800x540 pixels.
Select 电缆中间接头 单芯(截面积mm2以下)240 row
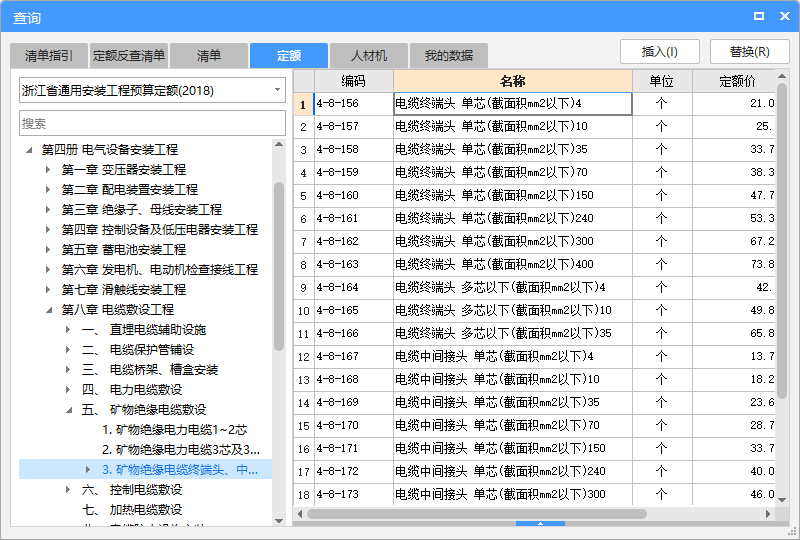coord(513,471)
